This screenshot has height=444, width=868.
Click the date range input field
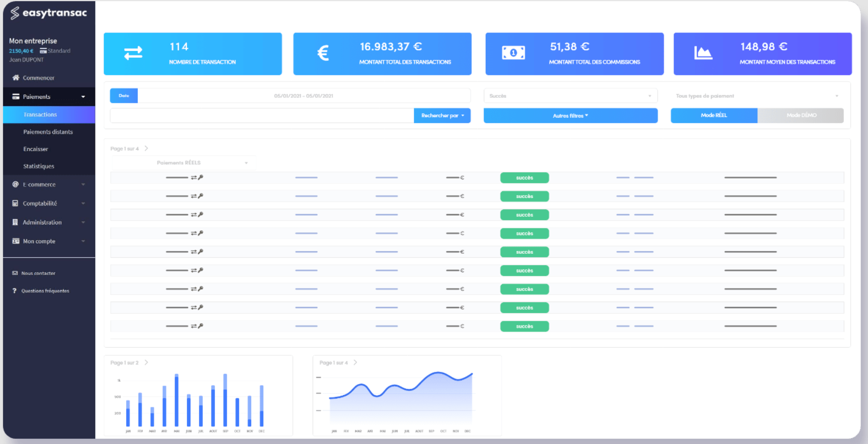click(x=303, y=96)
